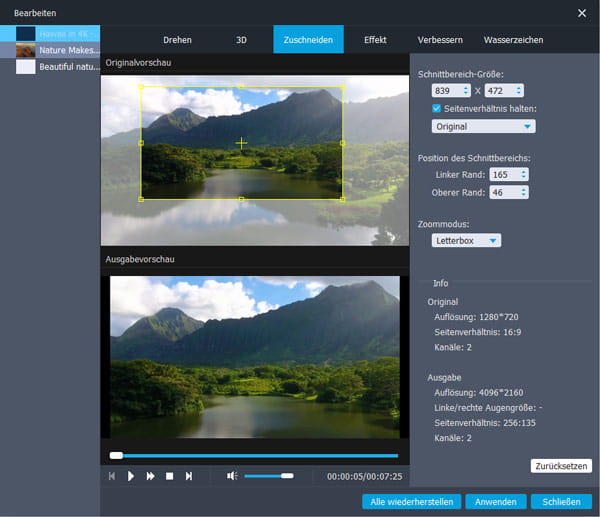The width and height of the screenshot is (600, 517).
Task: Click the crosshair at crop center
Action: click(x=241, y=143)
